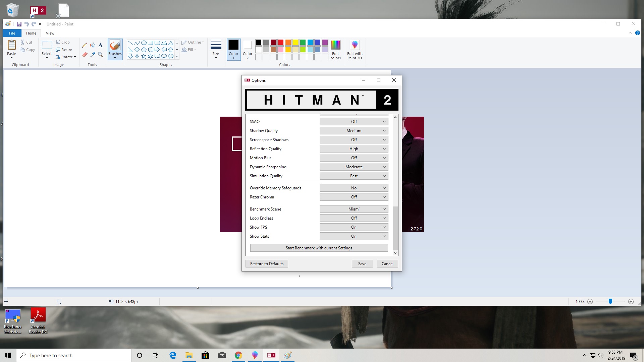Open the Benchmark Scene dropdown
Image resolution: width=644 pixels, height=362 pixels.
coord(354,209)
